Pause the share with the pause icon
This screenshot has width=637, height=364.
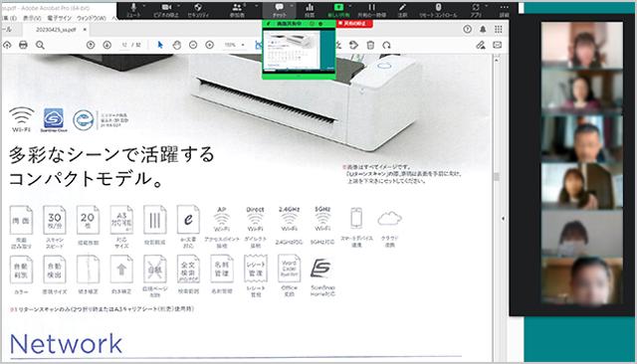click(371, 7)
